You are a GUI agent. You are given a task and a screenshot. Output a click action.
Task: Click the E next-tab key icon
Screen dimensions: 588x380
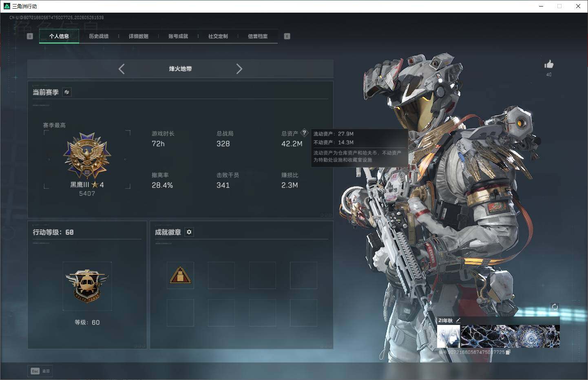pyautogui.click(x=287, y=36)
